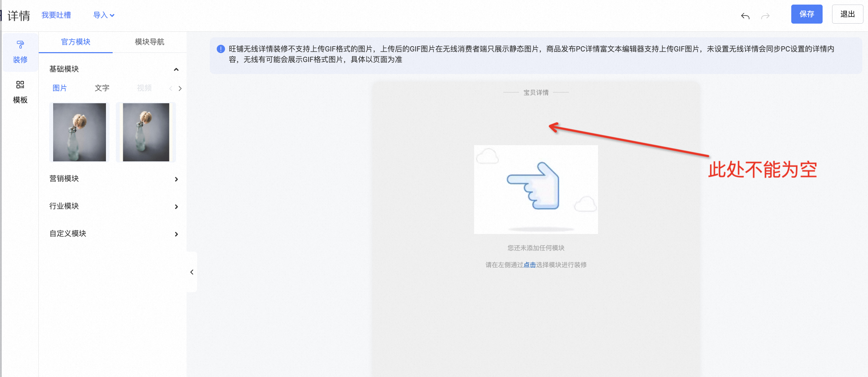Select the 文字 module type
Image resolution: width=868 pixels, height=377 pixels.
102,88
